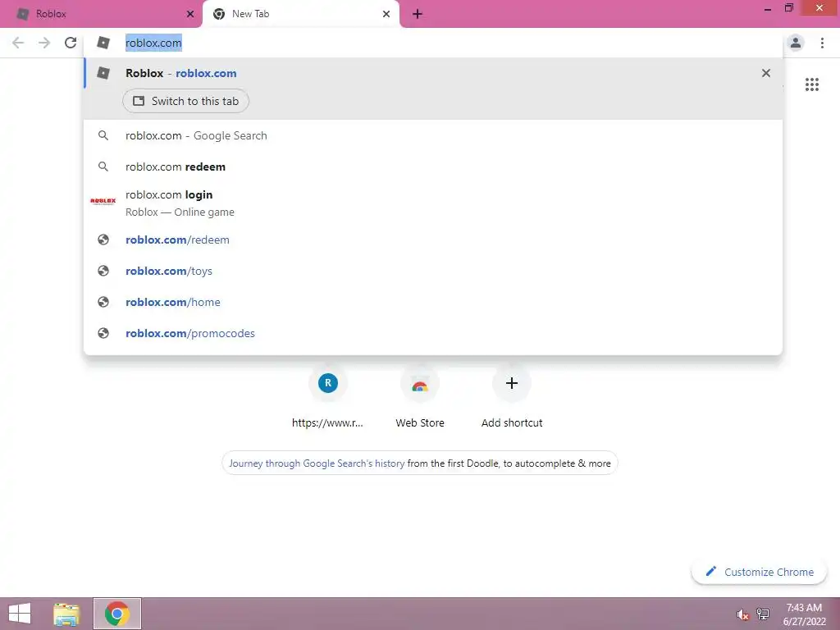The height and width of the screenshot is (630, 840).
Task: Open the roblox.com/promocodes URL suggestion
Action: coord(433,333)
